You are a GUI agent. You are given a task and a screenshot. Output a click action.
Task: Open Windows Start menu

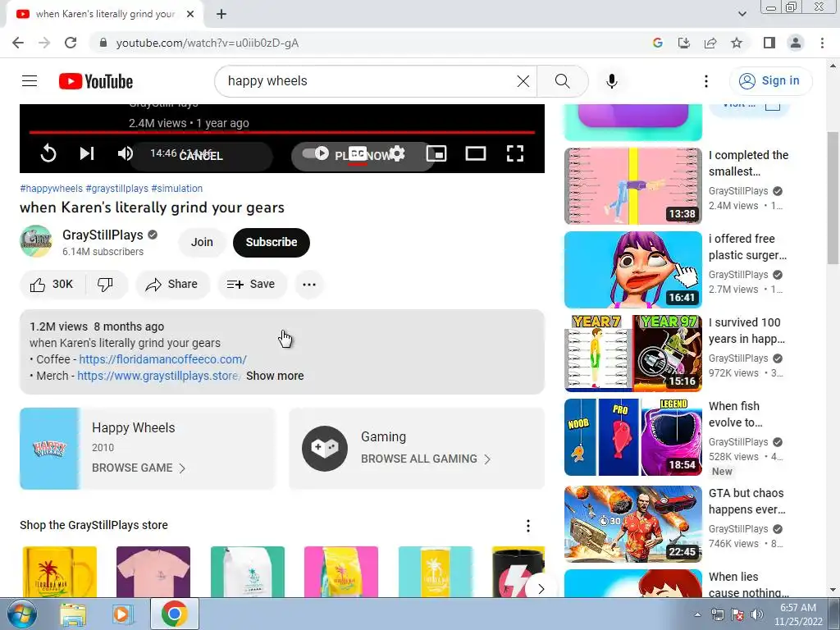22,614
